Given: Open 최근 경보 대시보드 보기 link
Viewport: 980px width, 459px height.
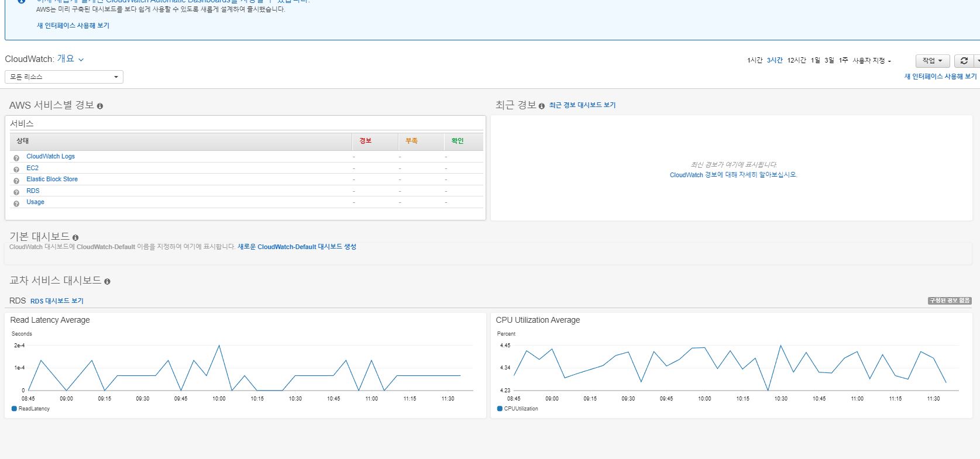Looking at the screenshot, I should coord(582,105).
